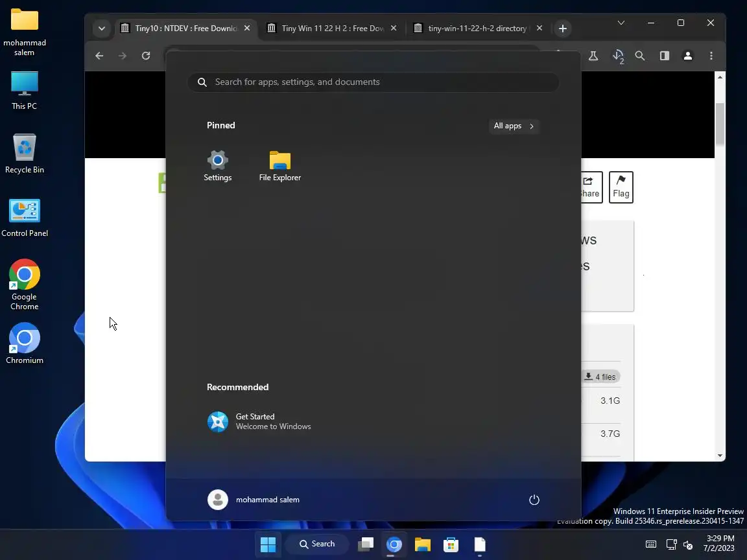Select the Recycle Bin desktop icon
Image resolution: width=747 pixels, height=560 pixels.
click(24, 154)
